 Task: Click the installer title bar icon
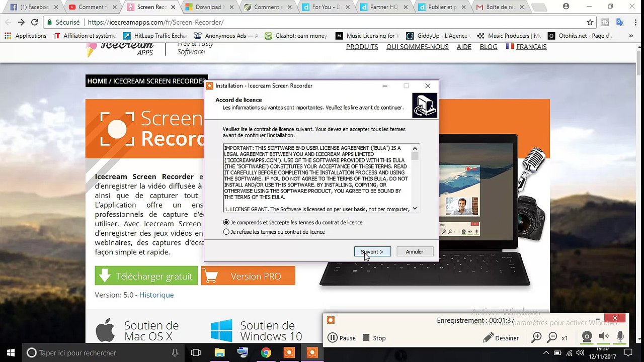(x=210, y=85)
